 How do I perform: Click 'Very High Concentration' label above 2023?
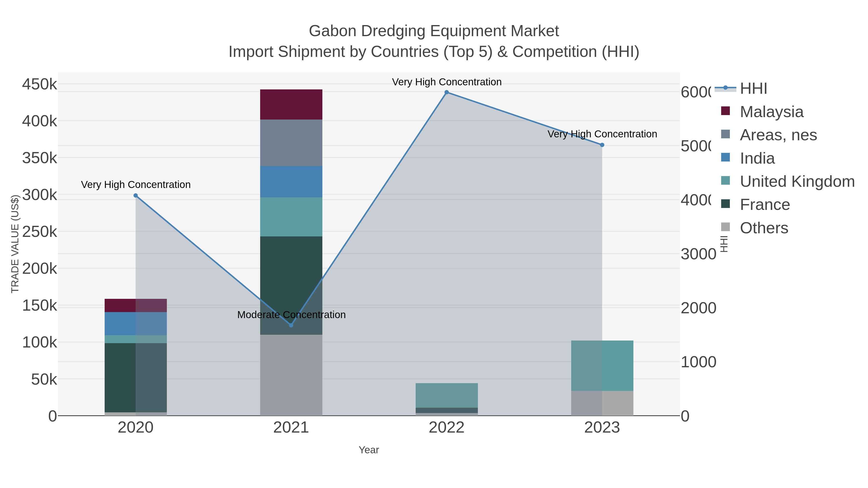coord(602,134)
